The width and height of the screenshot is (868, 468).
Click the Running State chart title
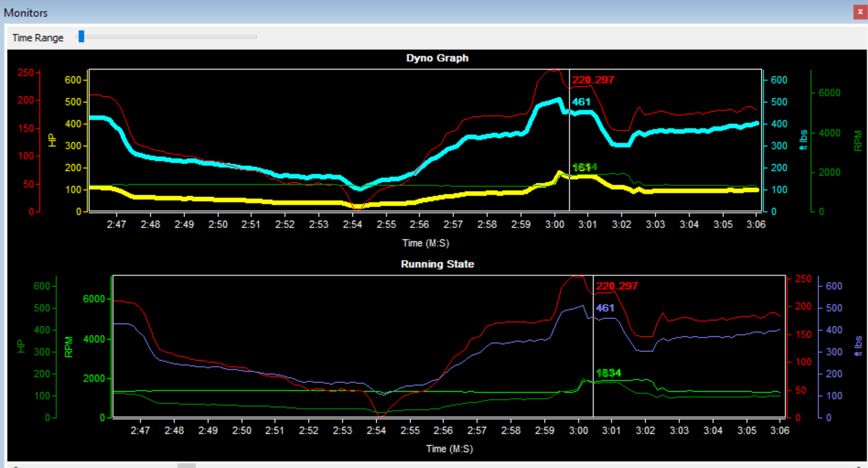[437, 264]
